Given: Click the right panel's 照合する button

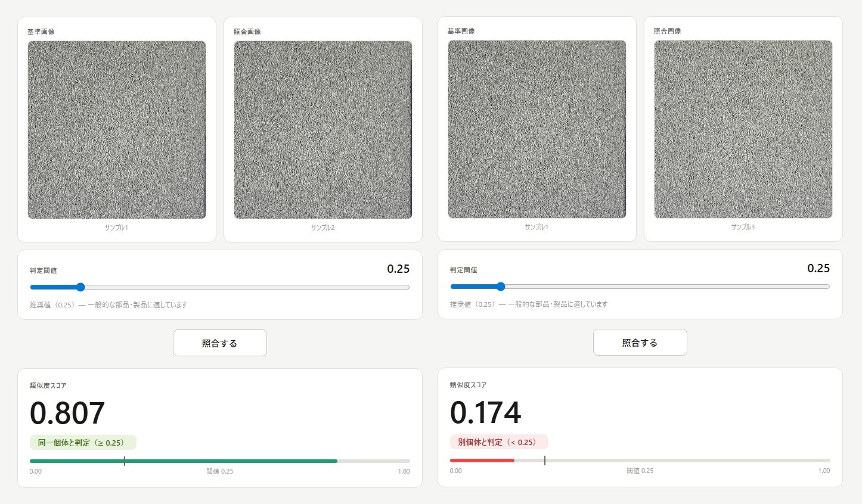Looking at the screenshot, I should coord(640,343).
